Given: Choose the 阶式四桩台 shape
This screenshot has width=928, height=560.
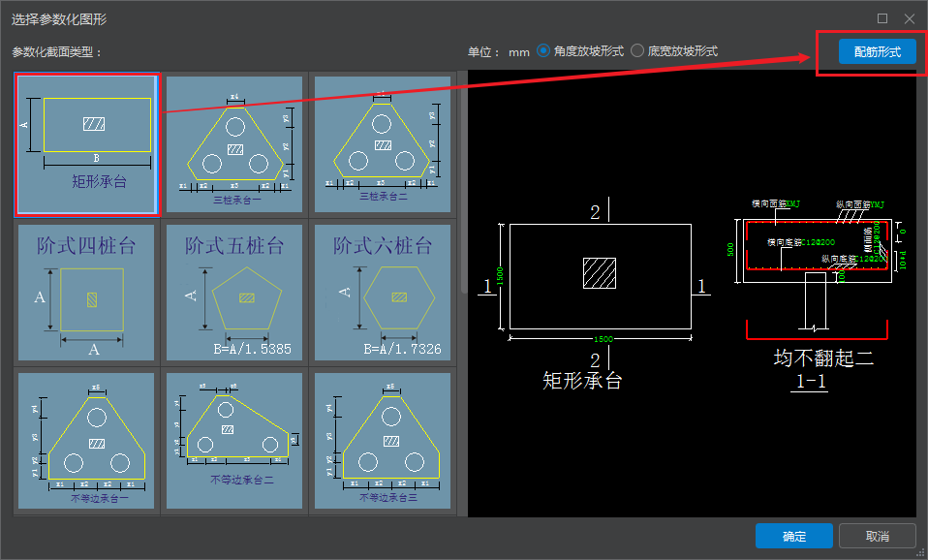Looking at the screenshot, I should click(86, 293).
